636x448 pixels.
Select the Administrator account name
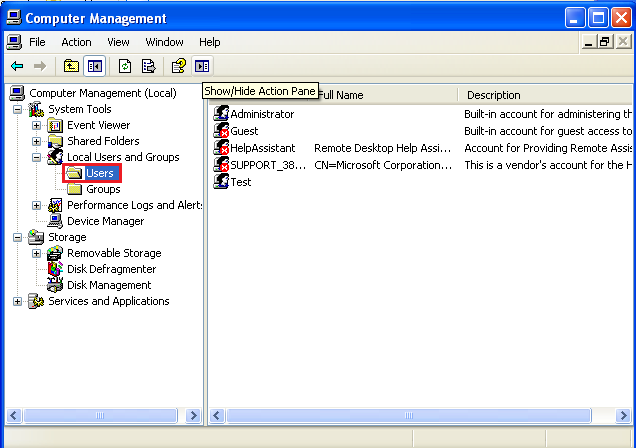(262, 114)
